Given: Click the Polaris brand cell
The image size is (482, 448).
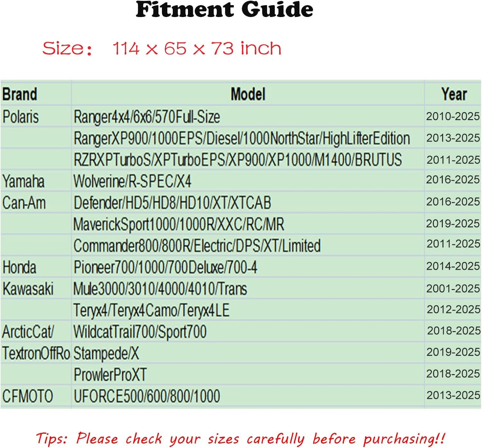Looking at the screenshot, I should [21, 117].
